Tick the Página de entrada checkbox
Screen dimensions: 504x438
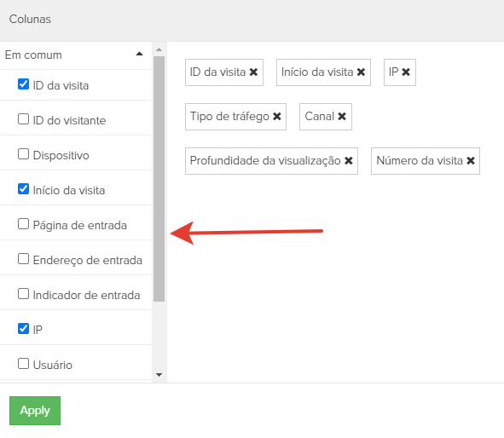coord(23,224)
